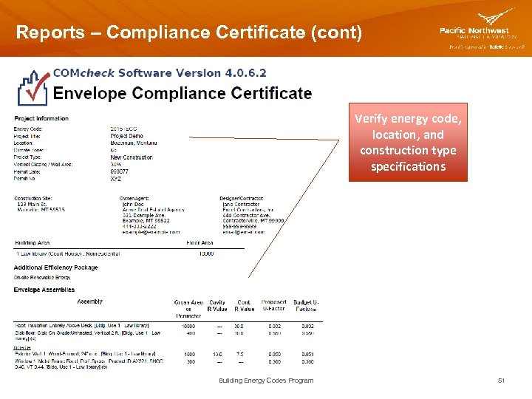Select the 'Project Information' section heading
This screenshot has width=532, height=399.
point(41,118)
